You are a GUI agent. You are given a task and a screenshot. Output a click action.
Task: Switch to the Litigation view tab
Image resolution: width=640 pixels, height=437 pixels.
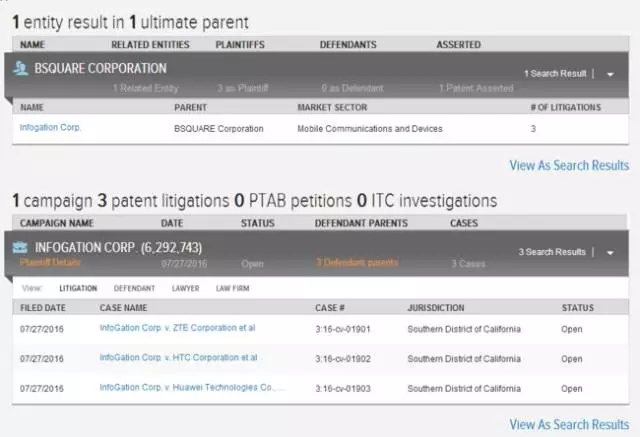tap(79, 289)
